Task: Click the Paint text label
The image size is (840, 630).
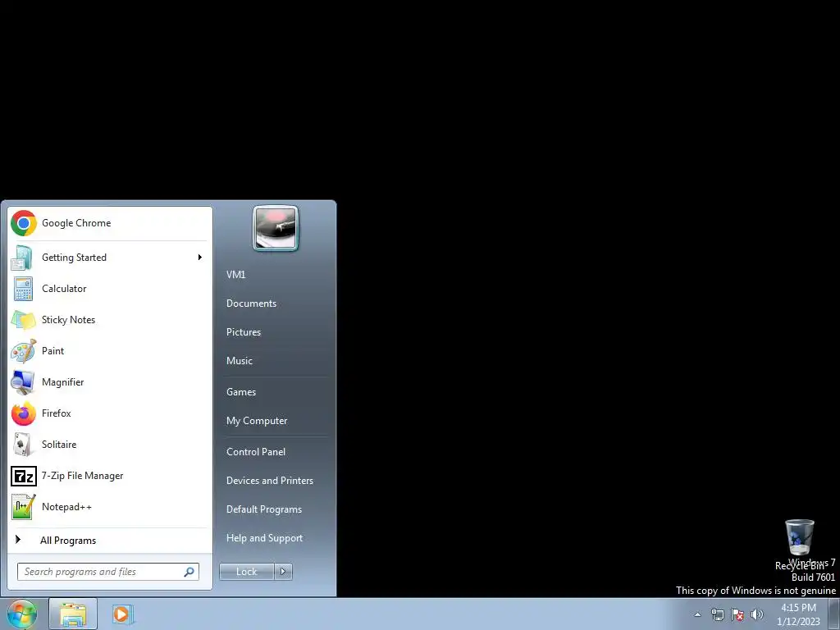Action: pos(53,351)
